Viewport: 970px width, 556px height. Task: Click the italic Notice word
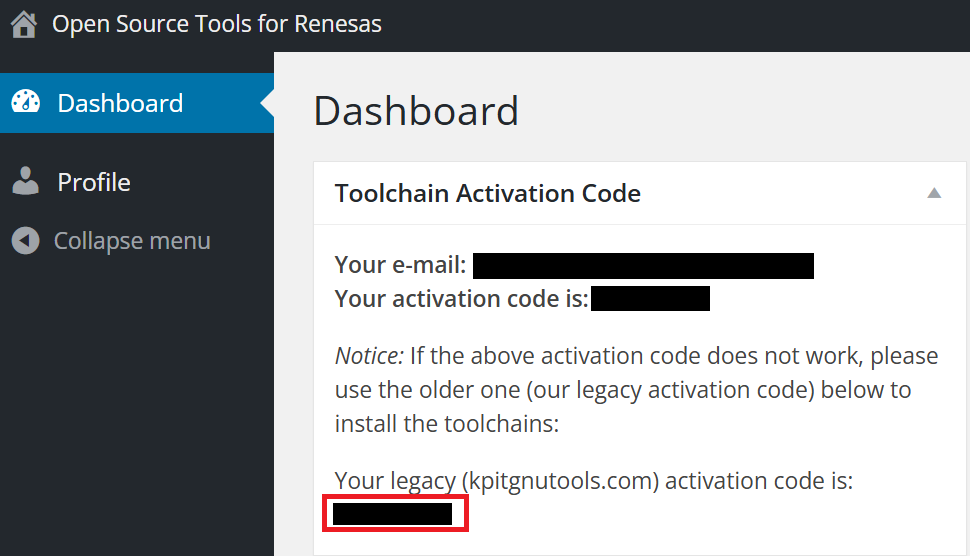pos(367,356)
